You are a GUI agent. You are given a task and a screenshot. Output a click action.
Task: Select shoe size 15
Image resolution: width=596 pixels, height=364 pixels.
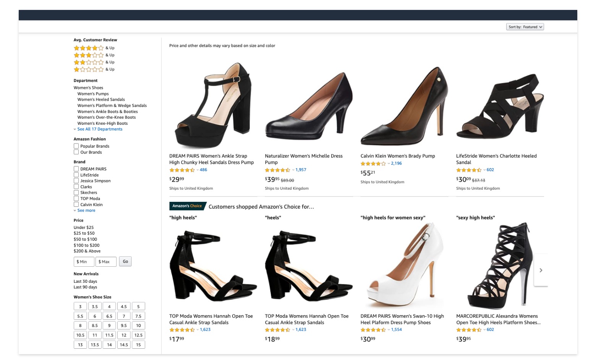[x=138, y=345]
